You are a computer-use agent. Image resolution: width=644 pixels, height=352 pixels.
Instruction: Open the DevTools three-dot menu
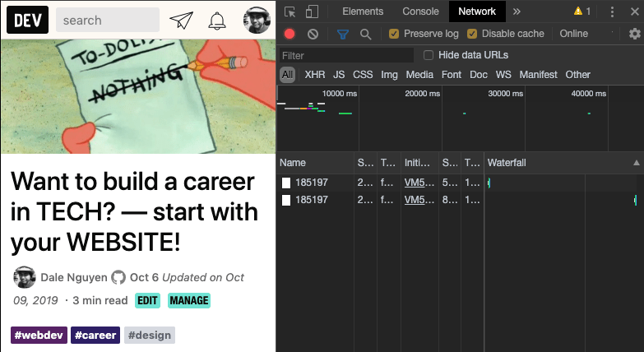(612, 12)
